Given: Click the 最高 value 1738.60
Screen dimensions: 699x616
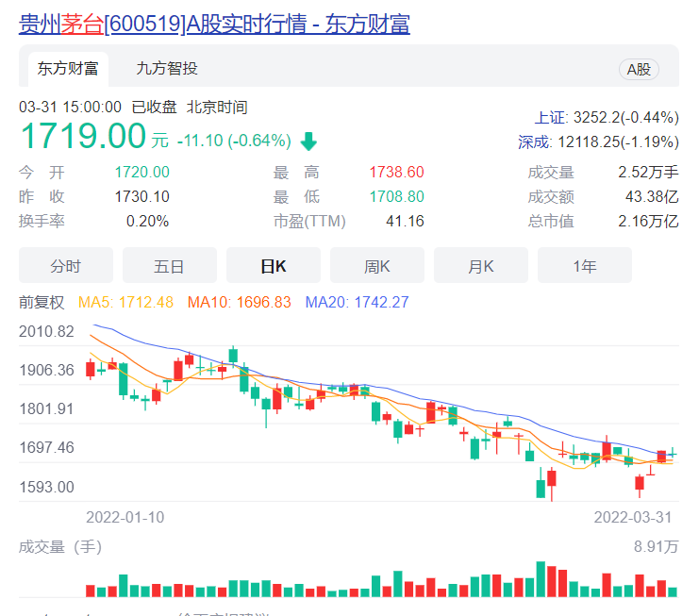Looking at the screenshot, I should pos(397,172).
